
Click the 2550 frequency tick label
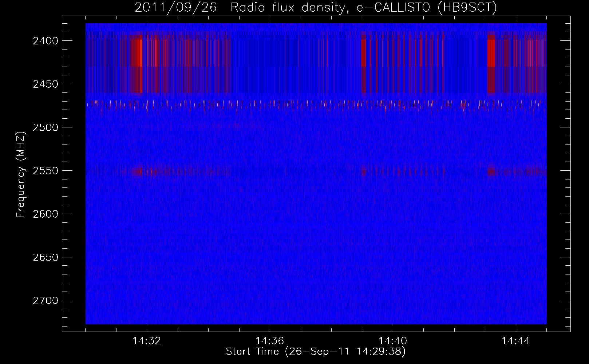click(46, 171)
